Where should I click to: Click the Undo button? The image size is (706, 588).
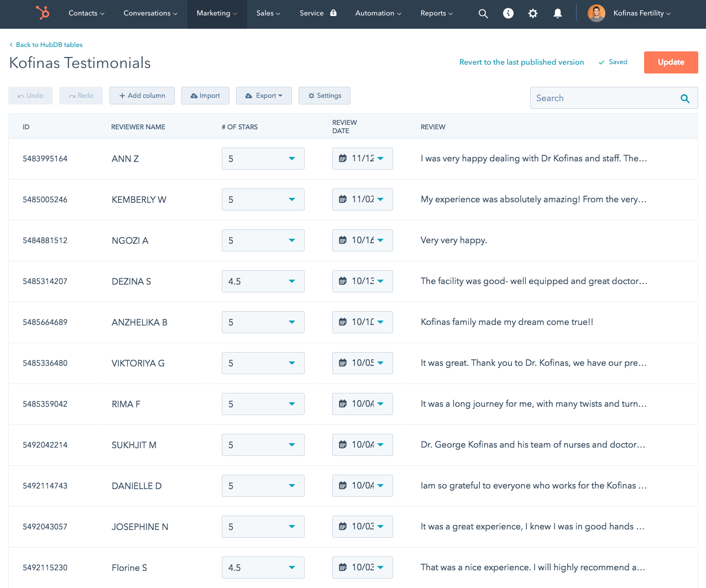(x=30, y=96)
